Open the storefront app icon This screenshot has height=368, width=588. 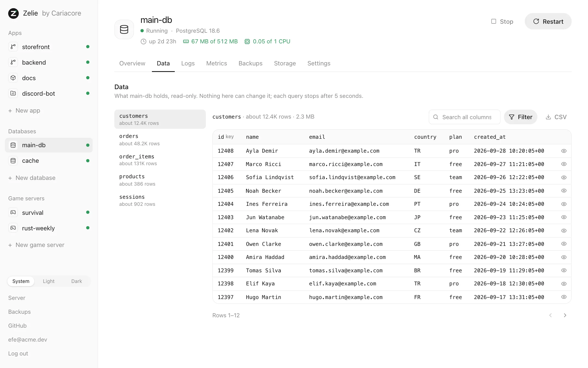(x=13, y=47)
